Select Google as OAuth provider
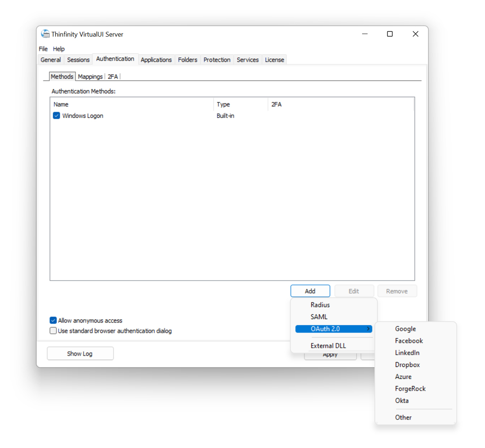The height and width of the screenshot is (448, 485). 405,329
